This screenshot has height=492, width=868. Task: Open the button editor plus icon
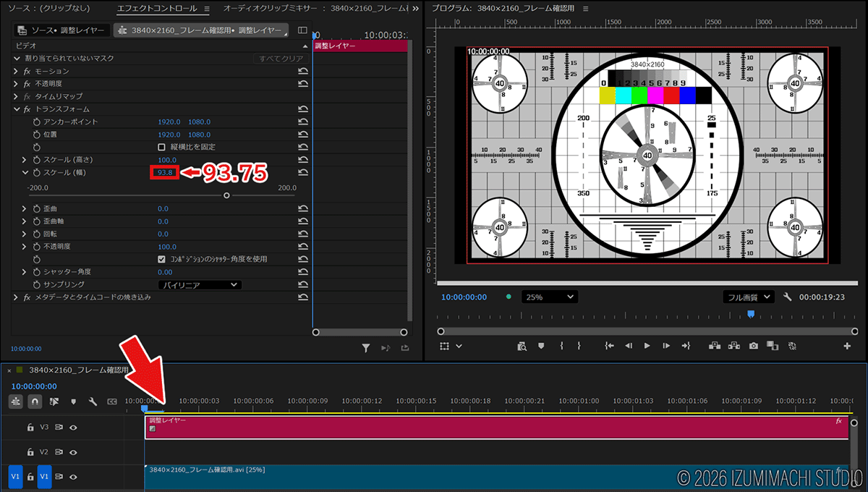click(847, 346)
